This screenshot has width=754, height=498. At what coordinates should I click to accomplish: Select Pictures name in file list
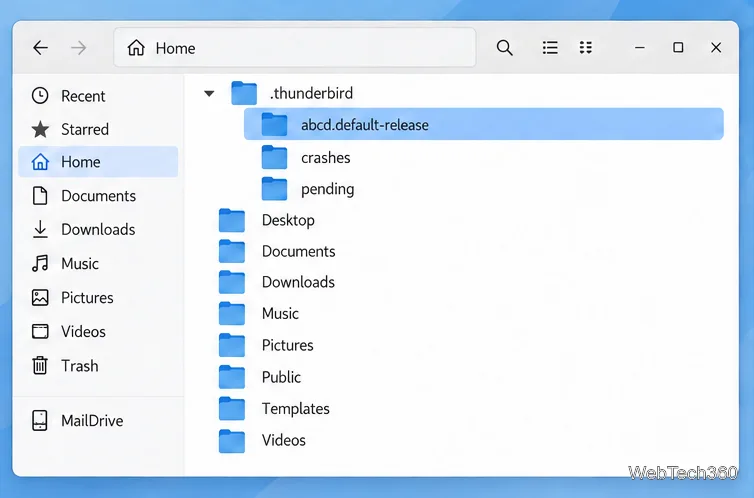[x=288, y=346]
